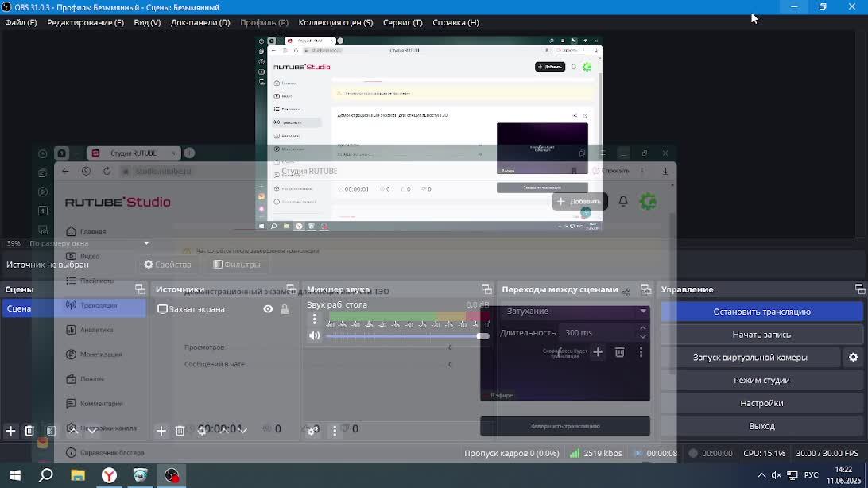Open the three-dot options for Звук раб. стола
868x488 pixels.
click(x=315, y=320)
